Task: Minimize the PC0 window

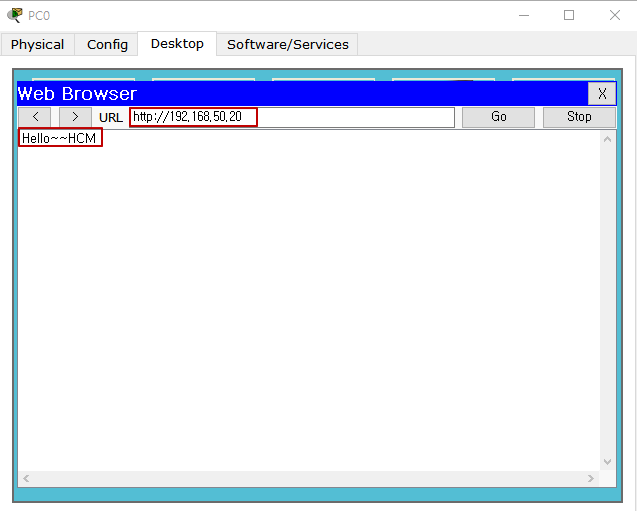Action: [x=524, y=15]
